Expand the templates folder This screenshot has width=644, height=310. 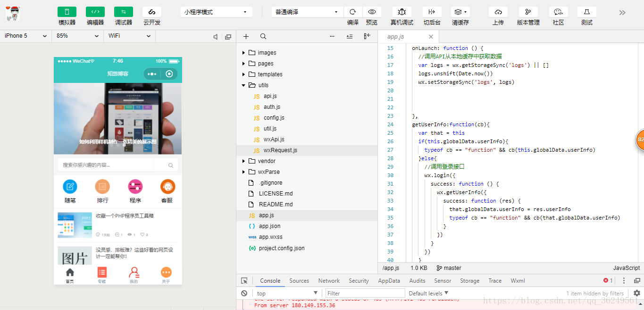[243, 74]
